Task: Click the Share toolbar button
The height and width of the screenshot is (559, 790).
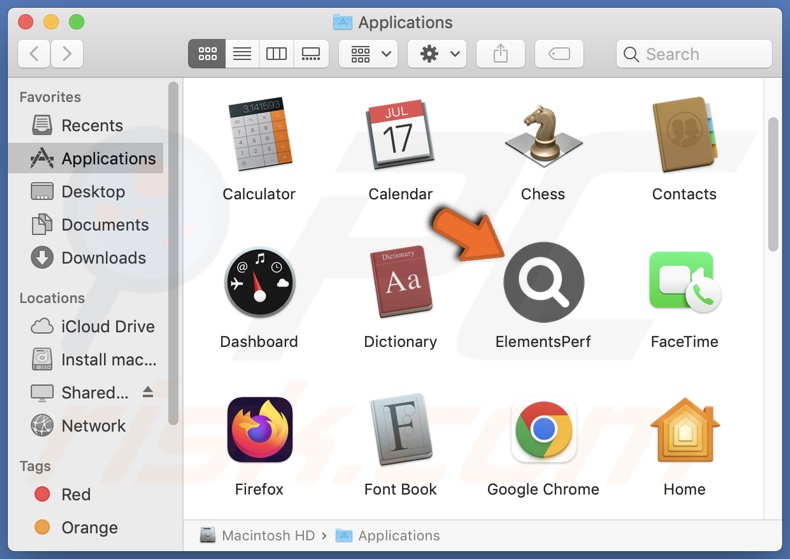Action: 501,53
